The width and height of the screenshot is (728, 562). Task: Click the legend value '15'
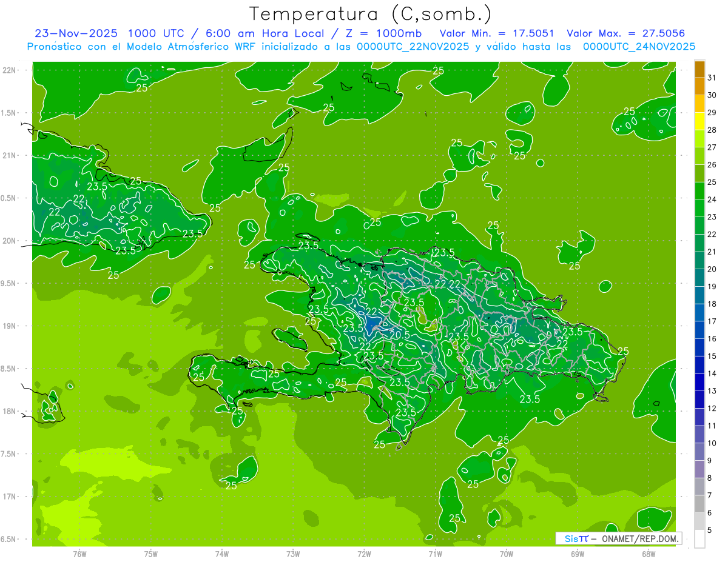coord(712,356)
